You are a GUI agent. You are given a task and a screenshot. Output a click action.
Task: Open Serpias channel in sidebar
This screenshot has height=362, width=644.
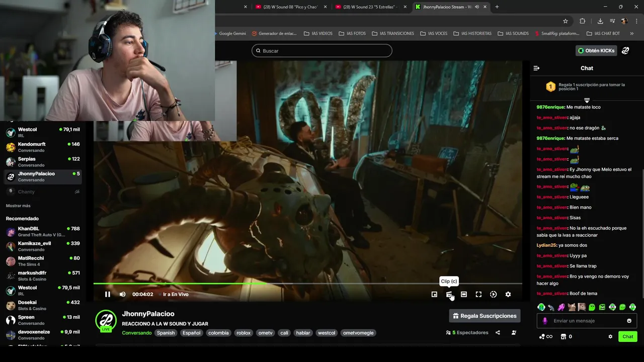pyautogui.click(x=43, y=162)
